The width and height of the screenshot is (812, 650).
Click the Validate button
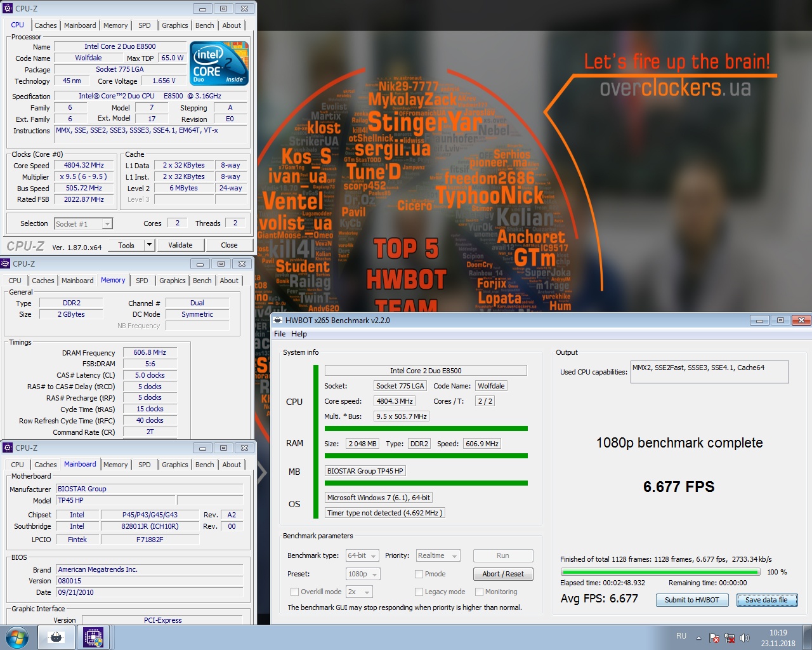(180, 245)
